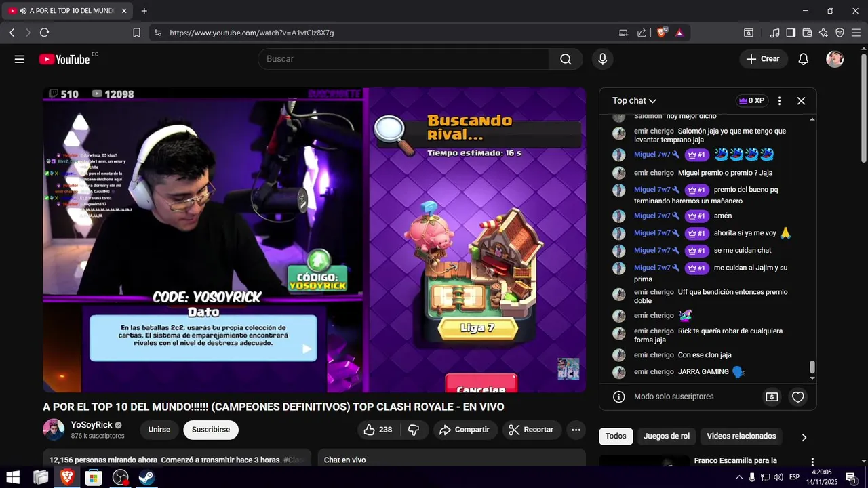This screenshot has width=868, height=488.
Task: Open the YouTube guide hamburger menu
Action: point(20,59)
